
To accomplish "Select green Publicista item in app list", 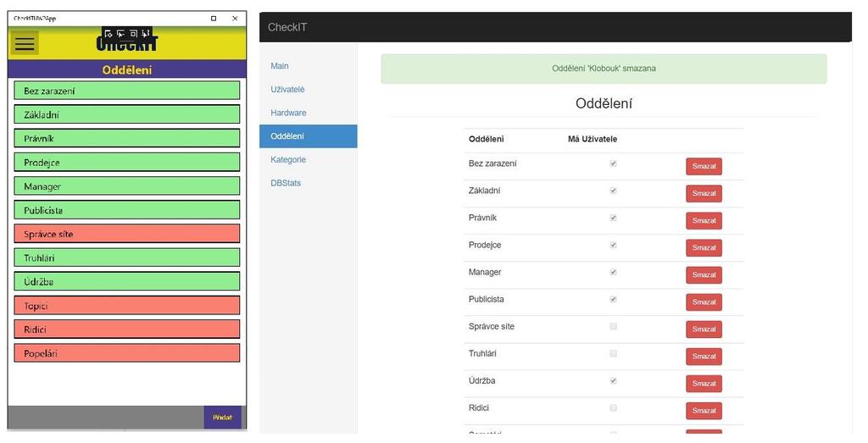I will [127, 210].
